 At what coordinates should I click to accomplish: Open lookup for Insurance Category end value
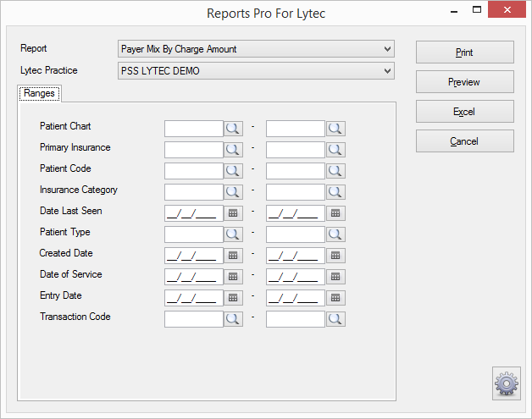(x=335, y=192)
